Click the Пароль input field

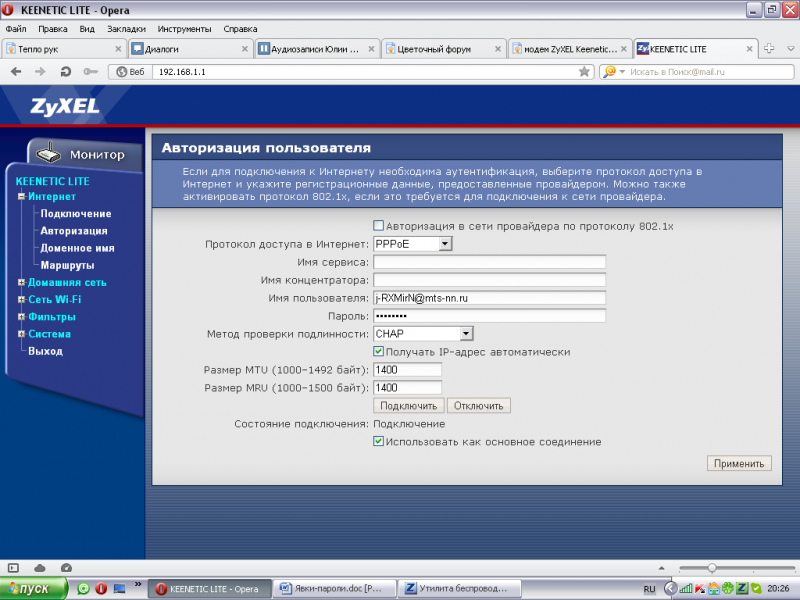pos(489,316)
